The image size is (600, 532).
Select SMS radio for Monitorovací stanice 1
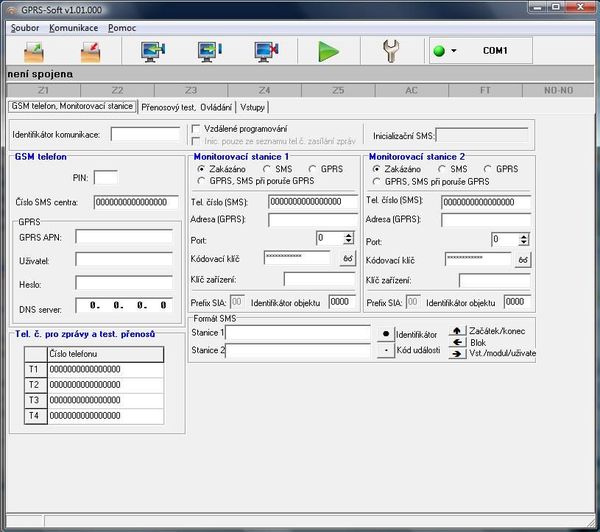tap(267, 169)
